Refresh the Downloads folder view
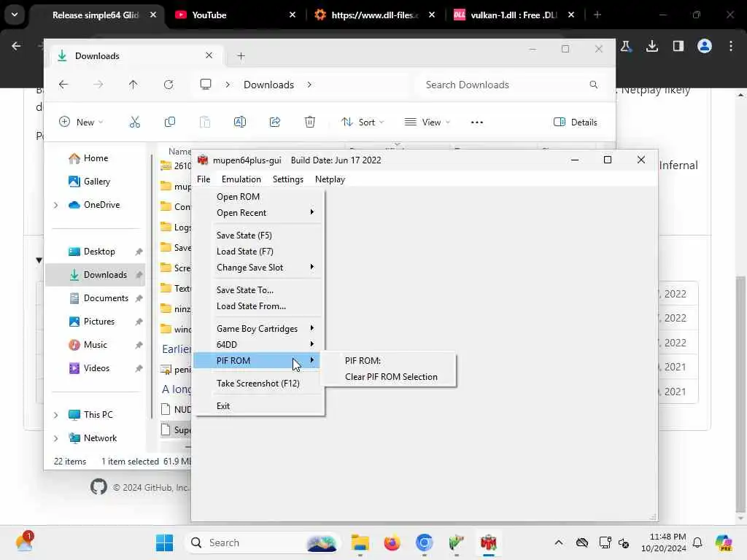Image resolution: width=747 pixels, height=560 pixels. click(x=169, y=85)
